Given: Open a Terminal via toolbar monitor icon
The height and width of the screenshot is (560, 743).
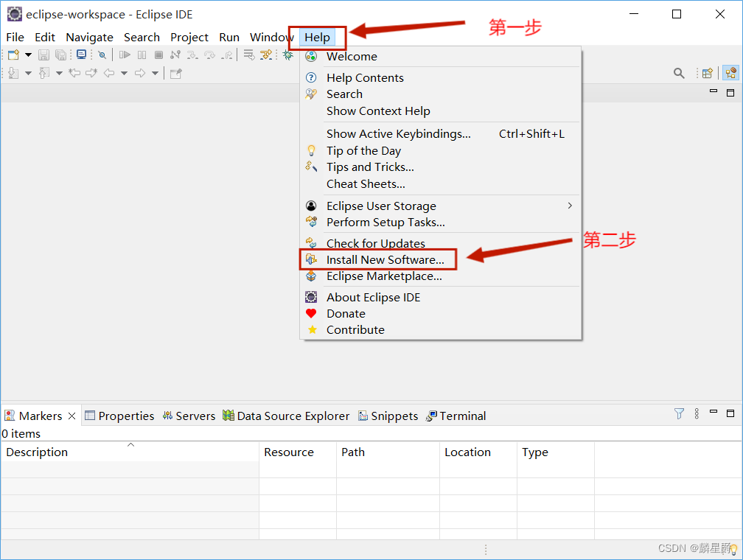Looking at the screenshot, I should [x=82, y=55].
